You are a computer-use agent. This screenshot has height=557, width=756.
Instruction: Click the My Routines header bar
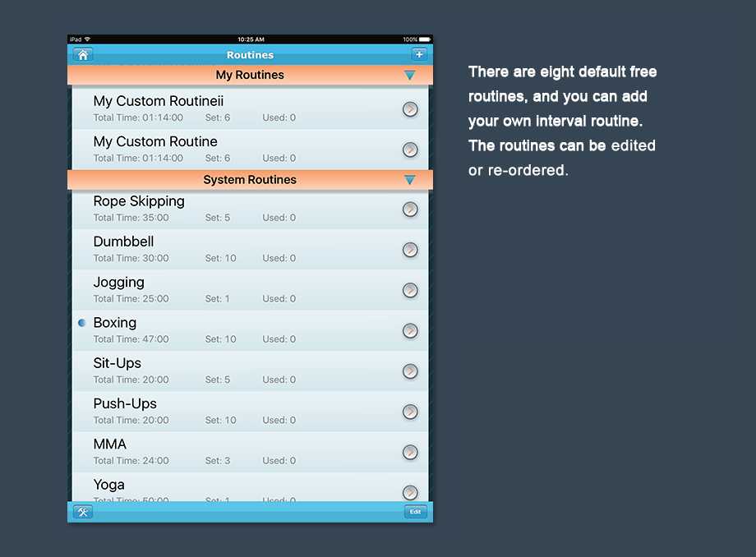click(x=250, y=76)
